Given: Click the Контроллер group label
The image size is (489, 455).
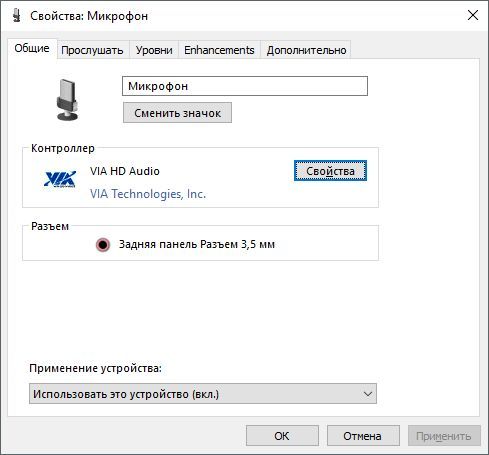Looking at the screenshot, I should click(x=63, y=148).
